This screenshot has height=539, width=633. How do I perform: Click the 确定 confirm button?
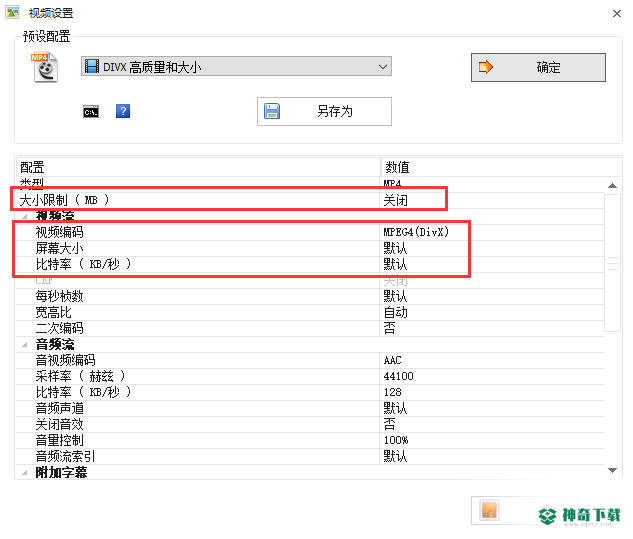pos(538,67)
